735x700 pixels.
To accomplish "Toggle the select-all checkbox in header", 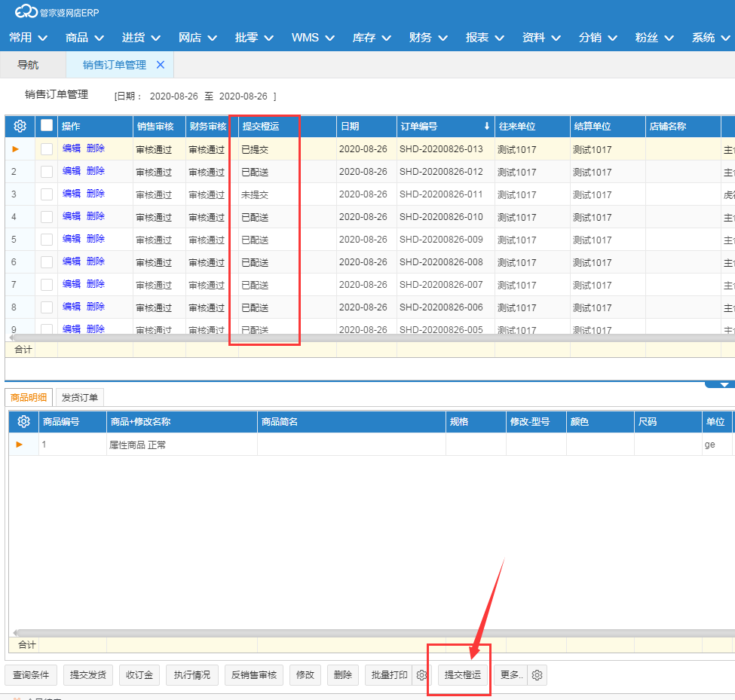I will point(47,125).
